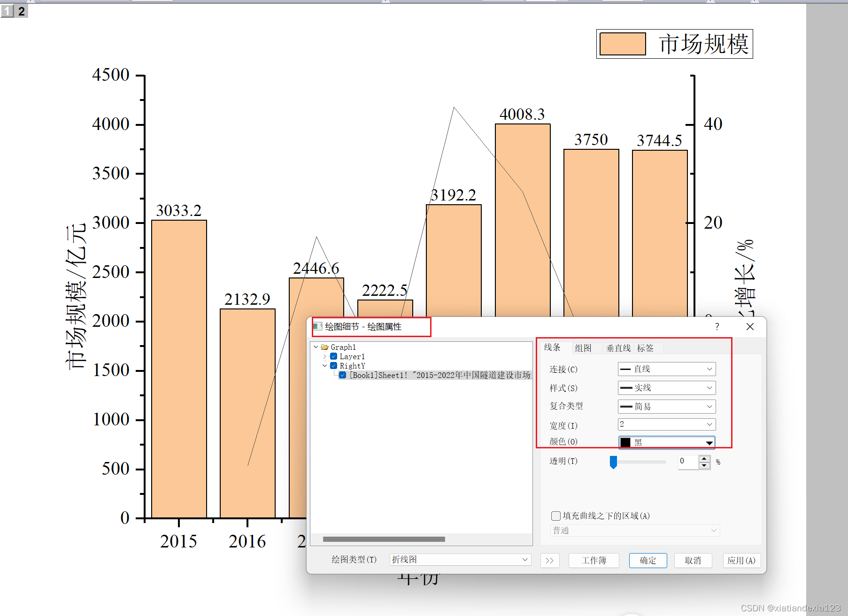Click the tree panel horizontal scrollbar

pos(384,539)
